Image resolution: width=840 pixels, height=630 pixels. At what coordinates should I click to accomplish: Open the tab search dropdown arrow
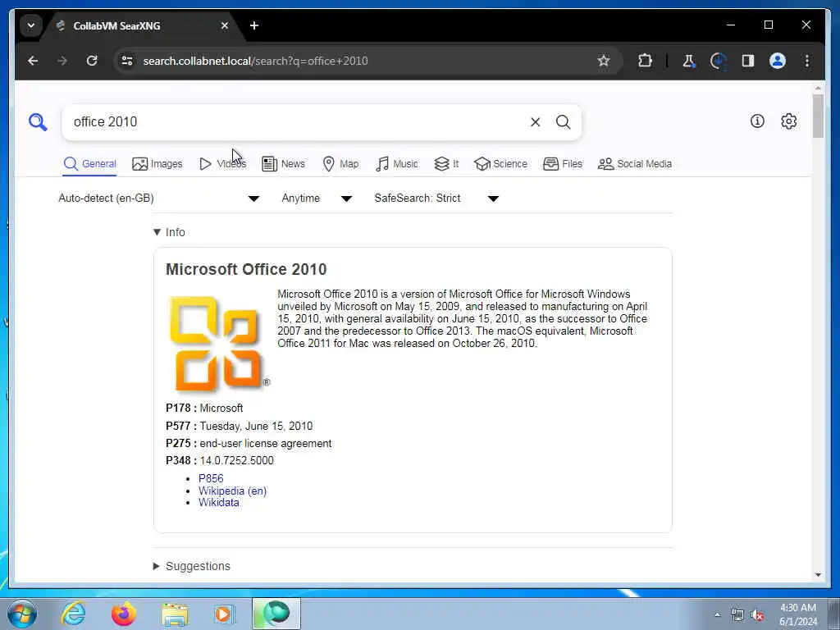pos(31,25)
